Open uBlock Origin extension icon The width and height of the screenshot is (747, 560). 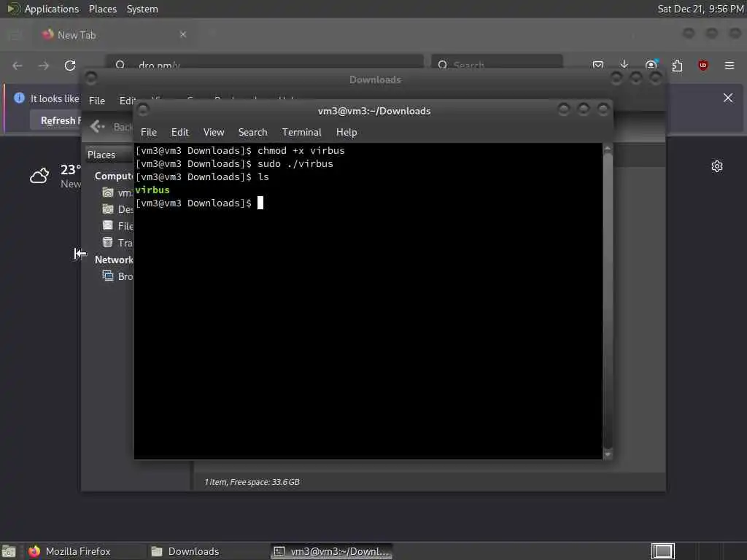(x=703, y=65)
